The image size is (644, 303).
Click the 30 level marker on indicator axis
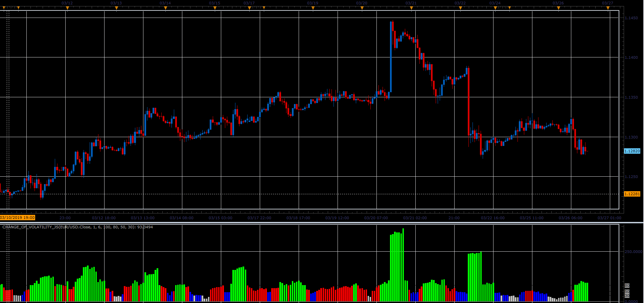pos(627,296)
